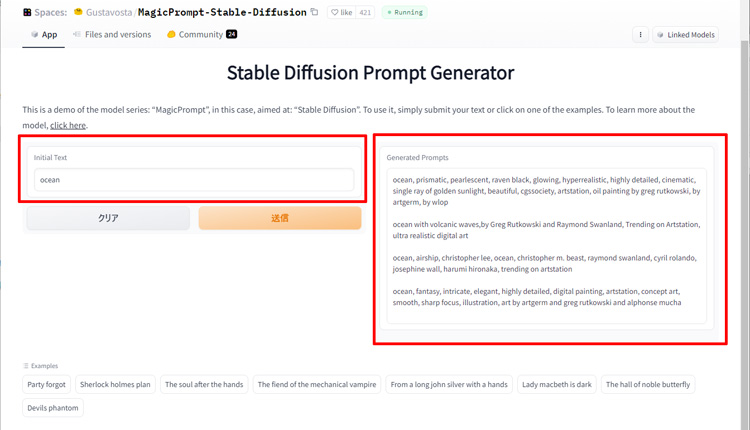Choose the 'Lady macbeth is dark' example
750x430 pixels.
click(x=557, y=385)
